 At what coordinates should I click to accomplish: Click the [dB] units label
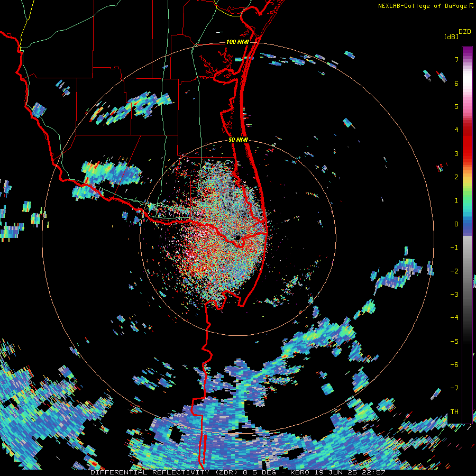[x=451, y=36]
